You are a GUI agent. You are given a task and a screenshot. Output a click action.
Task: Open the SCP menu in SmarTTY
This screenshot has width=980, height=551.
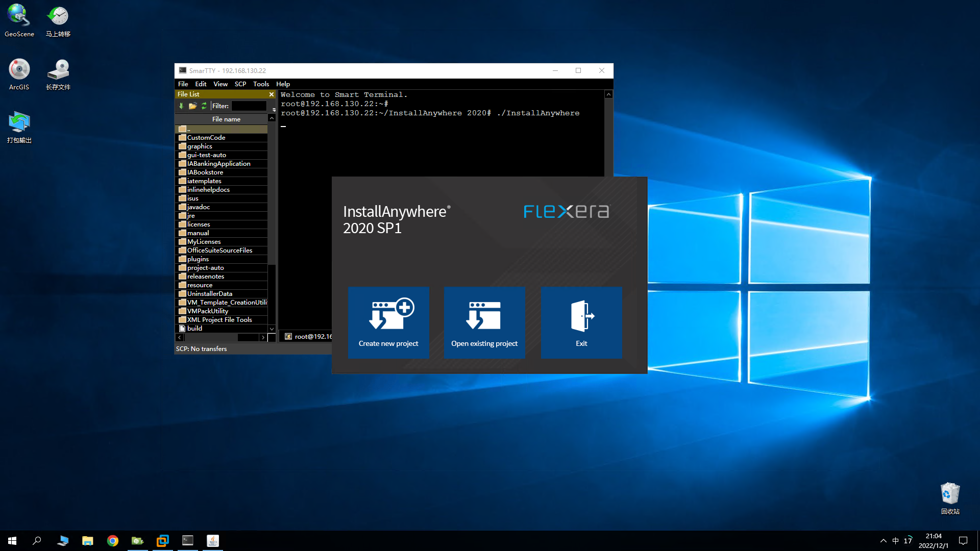coord(240,84)
